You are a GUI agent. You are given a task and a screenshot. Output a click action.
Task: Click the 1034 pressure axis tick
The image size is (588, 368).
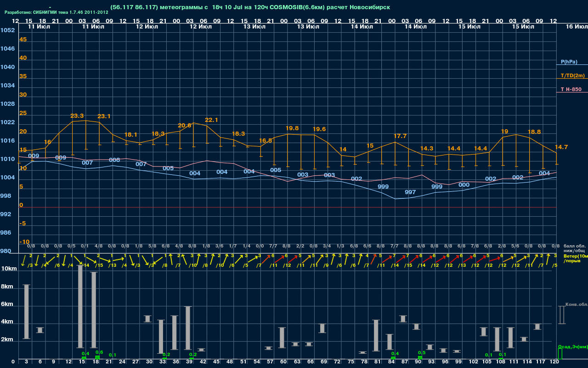(x=7, y=86)
